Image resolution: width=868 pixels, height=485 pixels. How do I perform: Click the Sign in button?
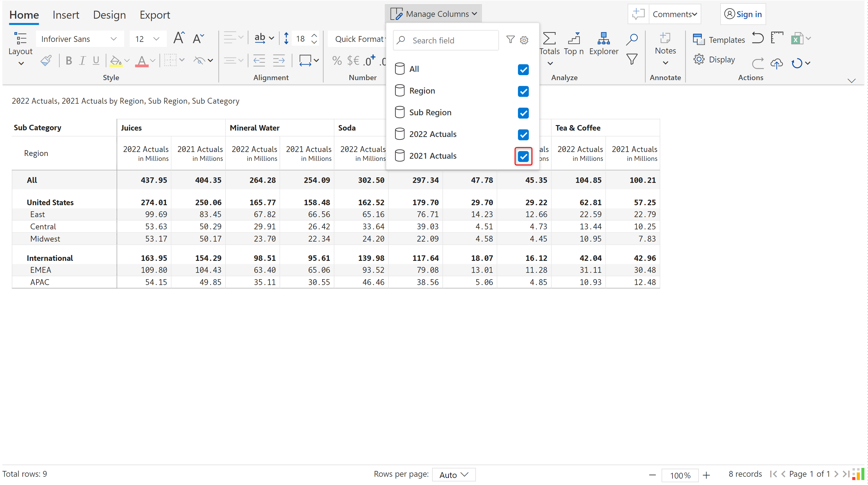click(743, 14)
